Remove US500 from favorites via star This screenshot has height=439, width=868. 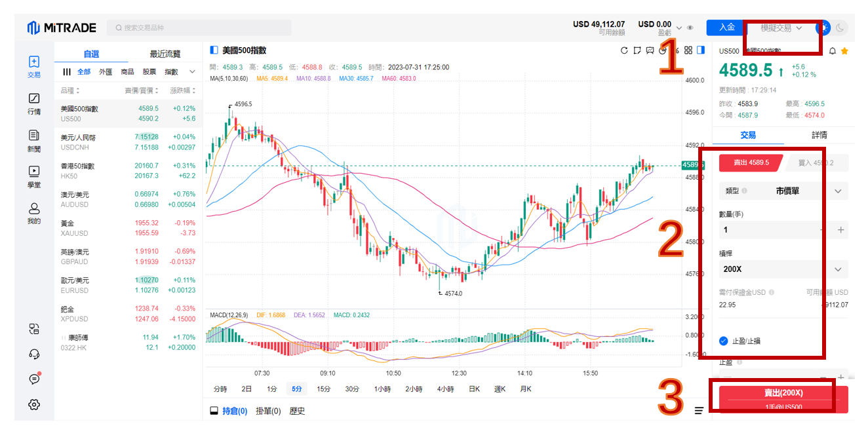844,50
